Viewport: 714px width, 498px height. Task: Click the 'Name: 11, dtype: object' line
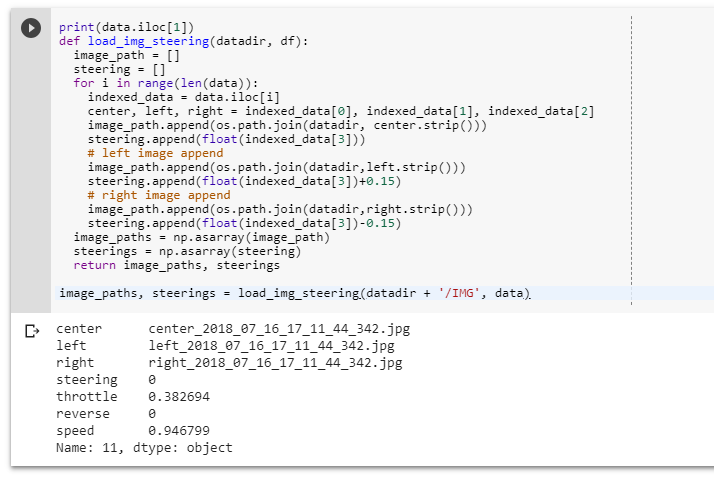(x=144, y=448)
